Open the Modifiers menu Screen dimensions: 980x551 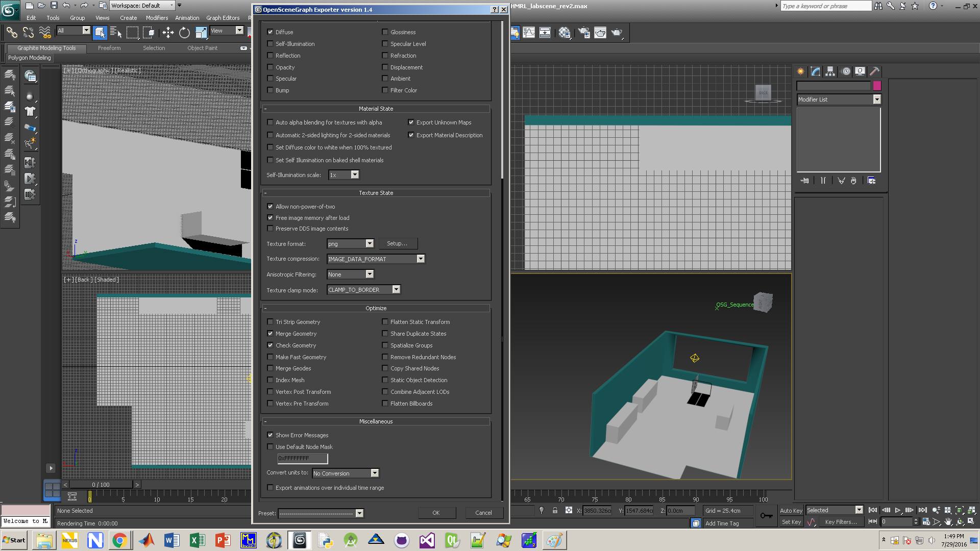(x=157, y=18)
